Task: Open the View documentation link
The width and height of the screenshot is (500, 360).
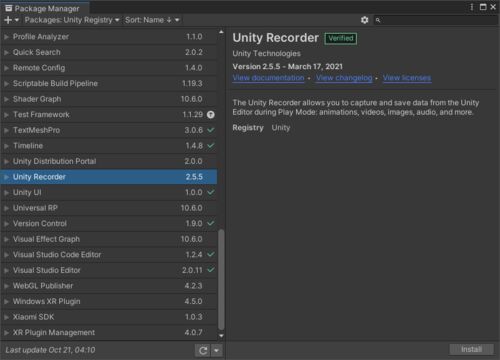Action: click(x=268, y=78)
